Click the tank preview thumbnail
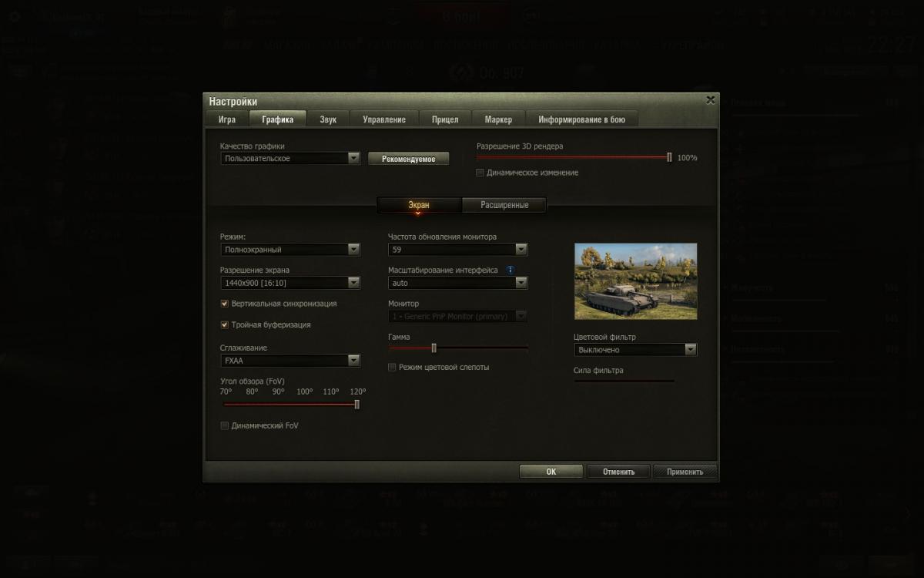924x578 pixels. click(x=635, y=281)
